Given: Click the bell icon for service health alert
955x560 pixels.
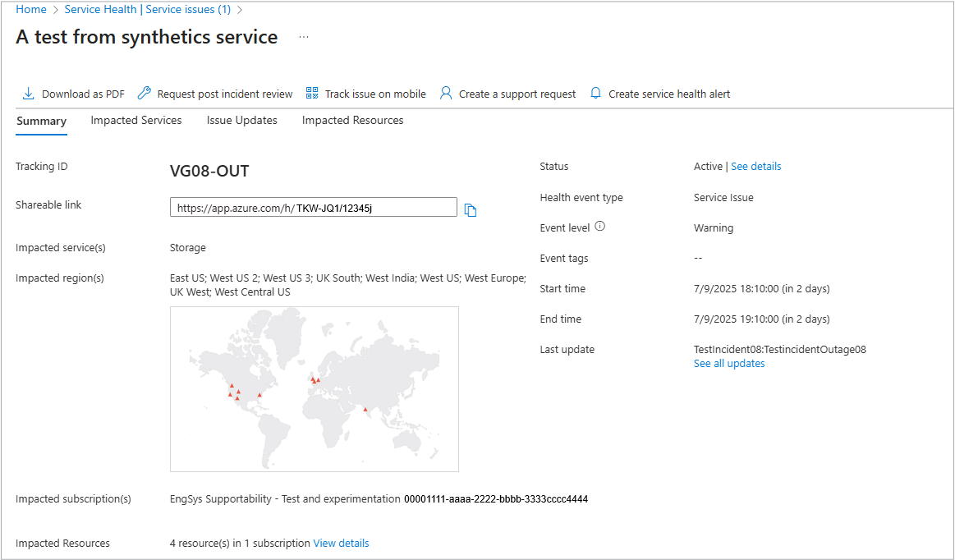Looking at the screenshot, I should [595, 94].
